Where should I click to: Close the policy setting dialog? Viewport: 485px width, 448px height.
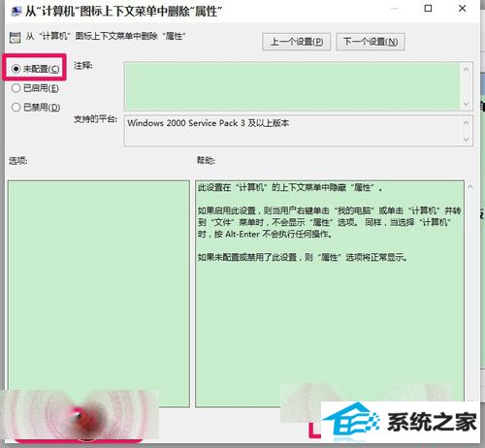point(463,9)
